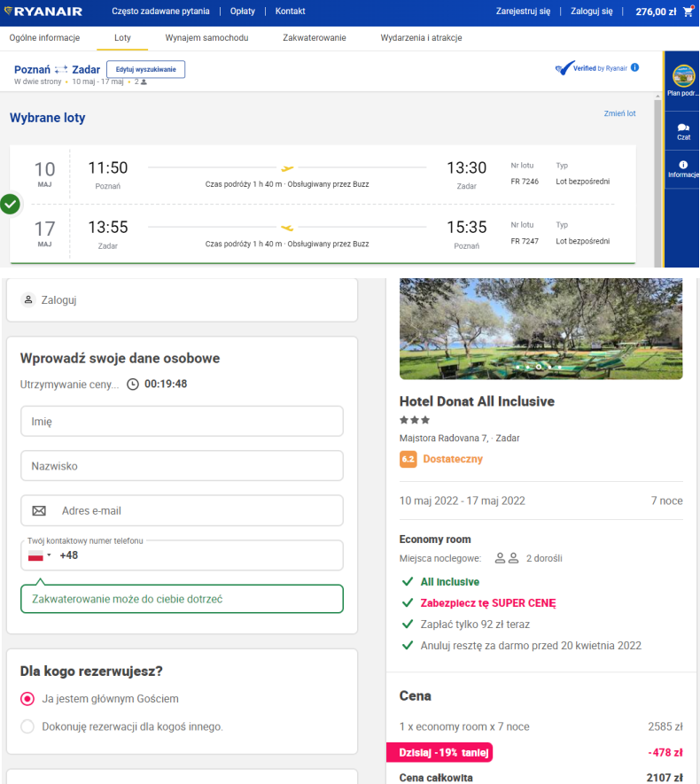Open the Kontakt link
This screenshot has height=784, width=700.
pyautogui.click(x=290, y=11)
